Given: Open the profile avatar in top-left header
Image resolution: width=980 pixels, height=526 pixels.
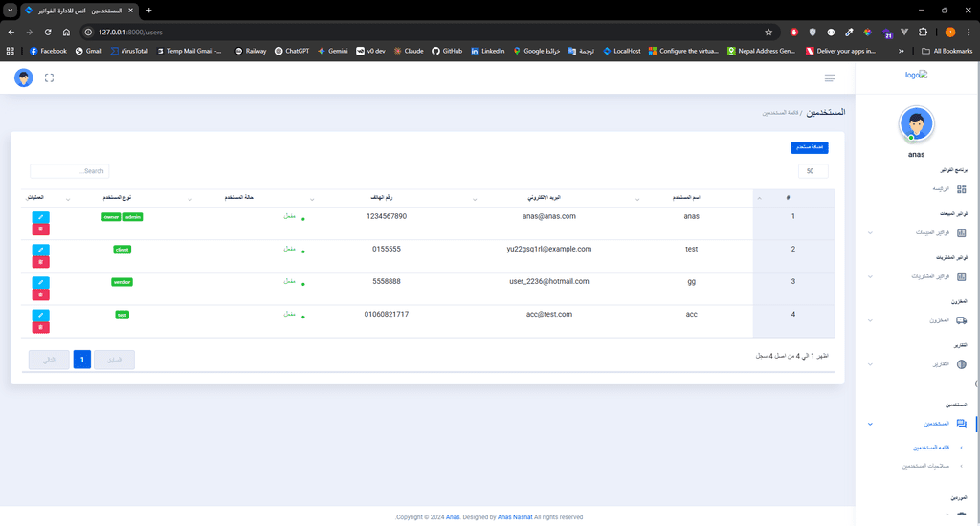Looking at the screenshot, I should (x=24, y=77).
